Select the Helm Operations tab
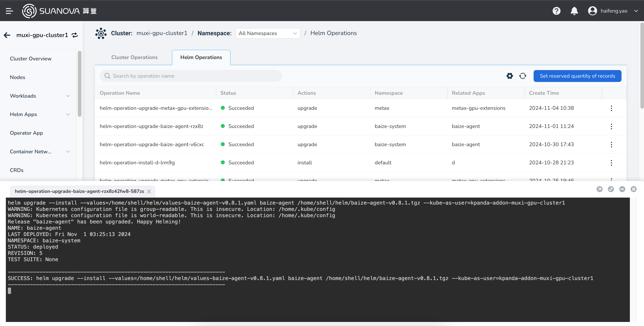This screenshot has width=644, height=326. point(201,57)
